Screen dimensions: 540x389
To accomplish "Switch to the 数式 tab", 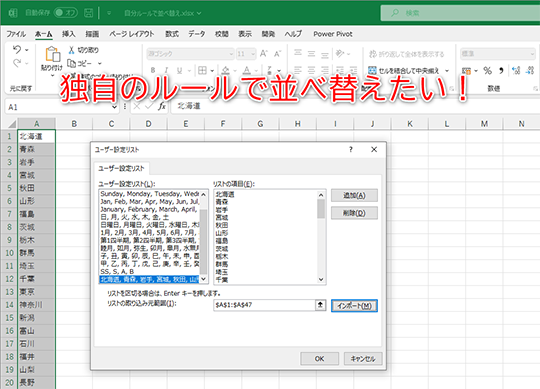I will [x=172, y=34].
